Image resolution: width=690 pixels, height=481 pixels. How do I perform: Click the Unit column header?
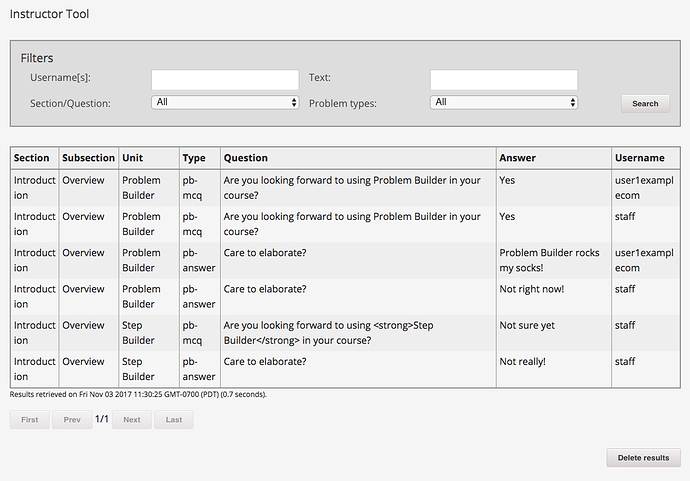(132, 158)
